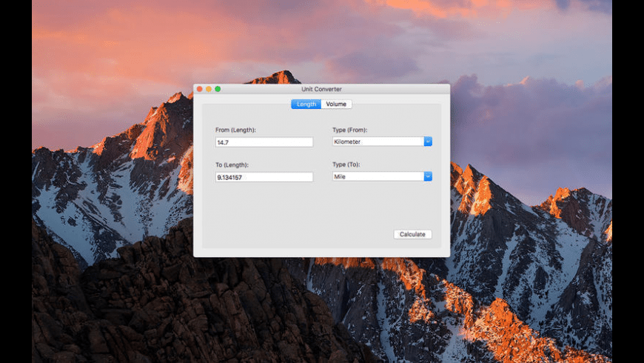Click the 'From (Length):' label
644x363 pixels.
pyautogui.click(x=235, y=130)
